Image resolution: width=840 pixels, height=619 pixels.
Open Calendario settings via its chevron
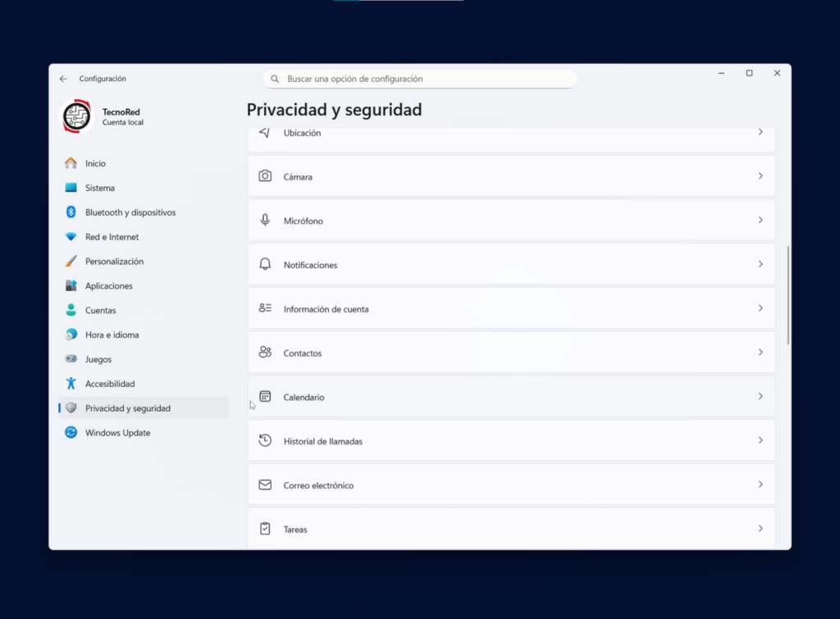pos(760,396)
